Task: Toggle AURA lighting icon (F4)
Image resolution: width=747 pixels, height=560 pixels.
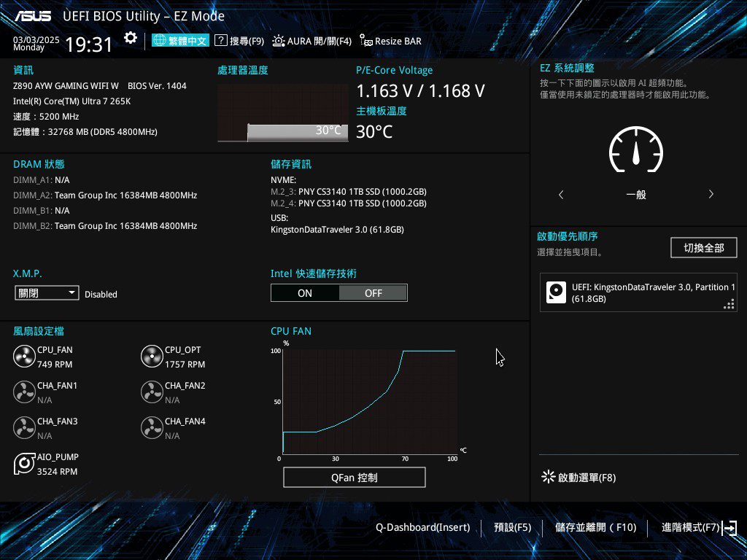Action: 278,41
